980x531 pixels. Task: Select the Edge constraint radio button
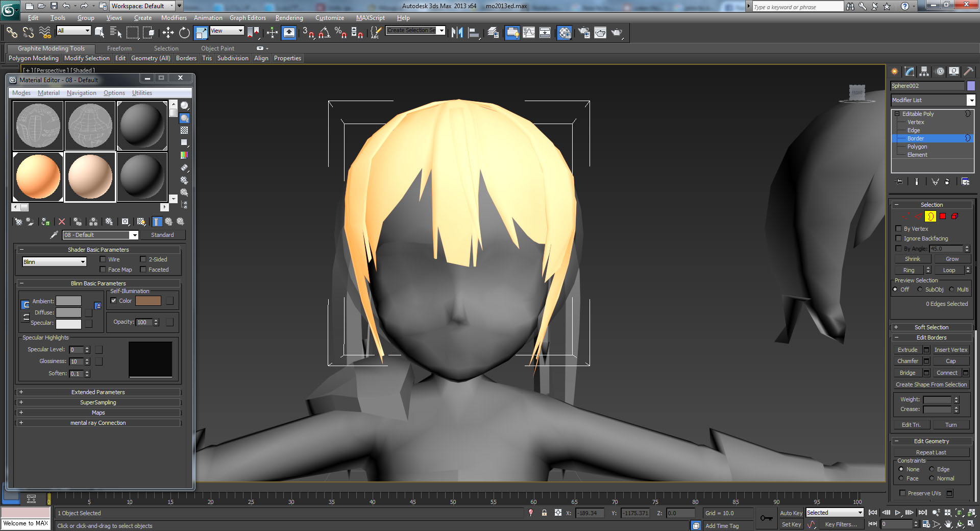pos(932,469)
